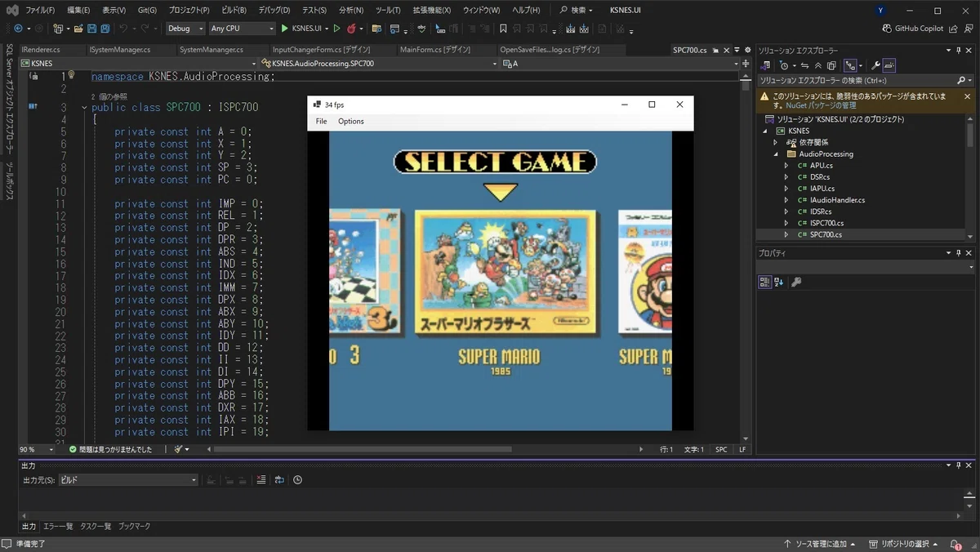The image size is (980, 552).
Task: Open the member dropdown showing A
Action: tap(620, 63)
